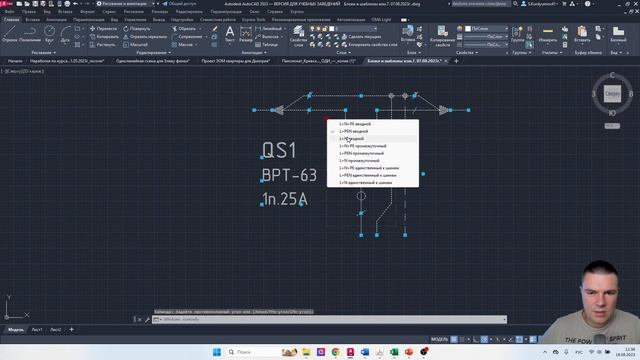
Task: Click the Вставить paste icon
Action: click(582, 33)
